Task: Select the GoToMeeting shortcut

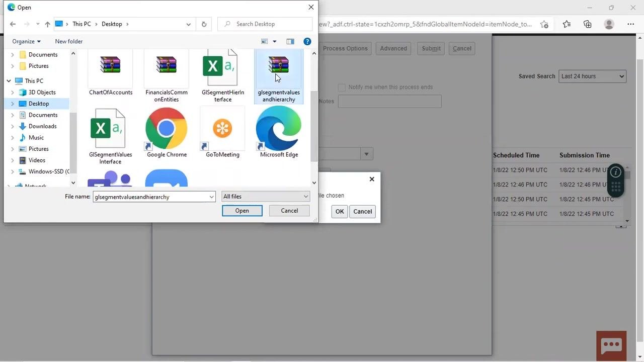Action: [223, 133]
